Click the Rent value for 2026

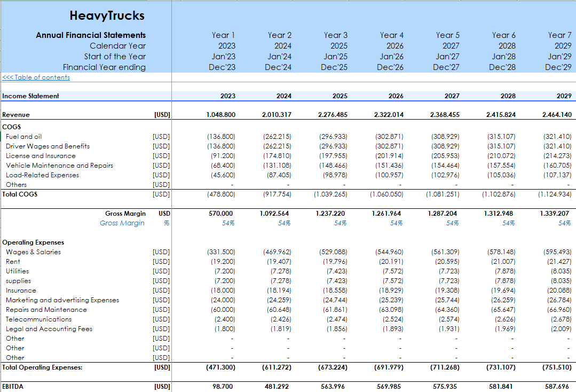pos(391,262)
